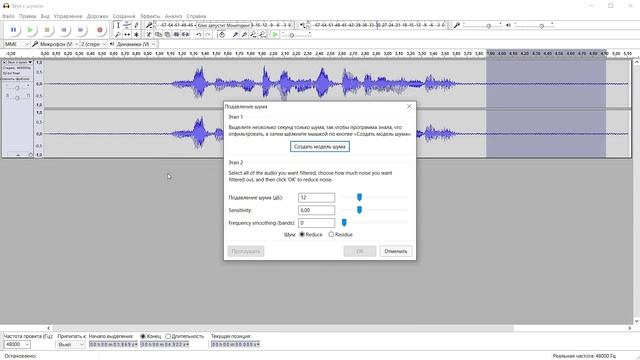Skip to end of the track
640x360 pixels.
point(80,30)
